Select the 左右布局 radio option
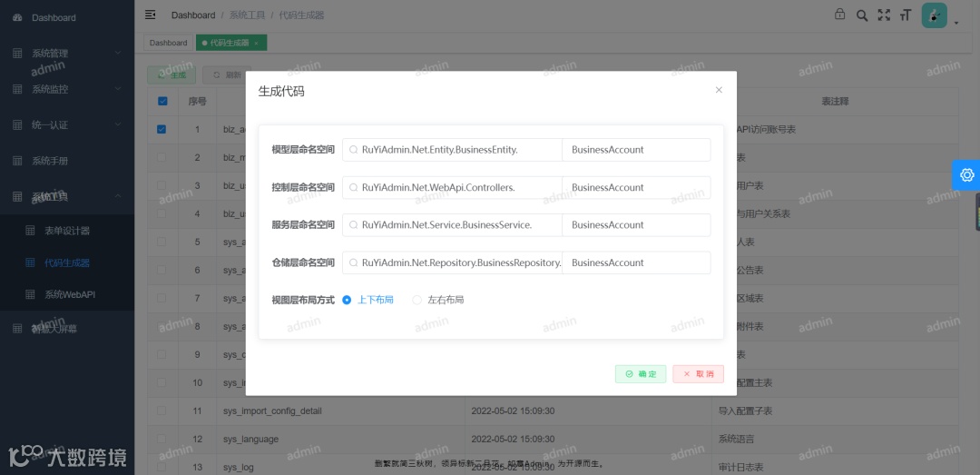 [438, 300]
